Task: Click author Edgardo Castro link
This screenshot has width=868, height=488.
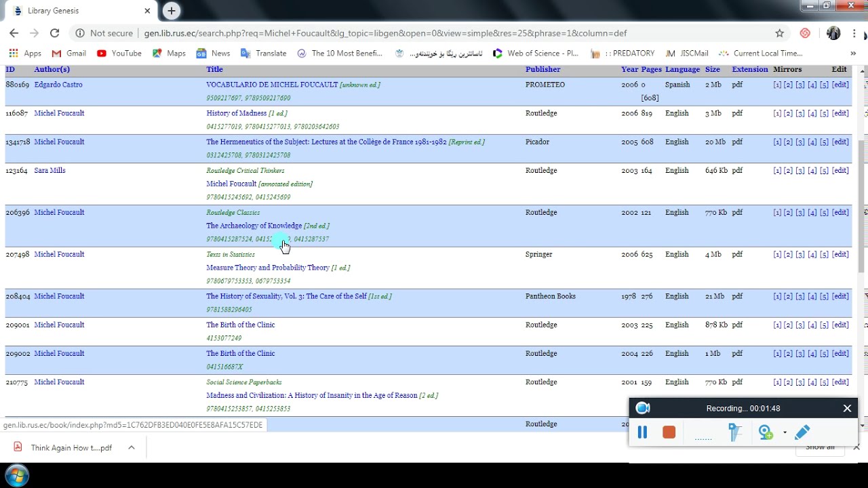Action: point(58,85)
